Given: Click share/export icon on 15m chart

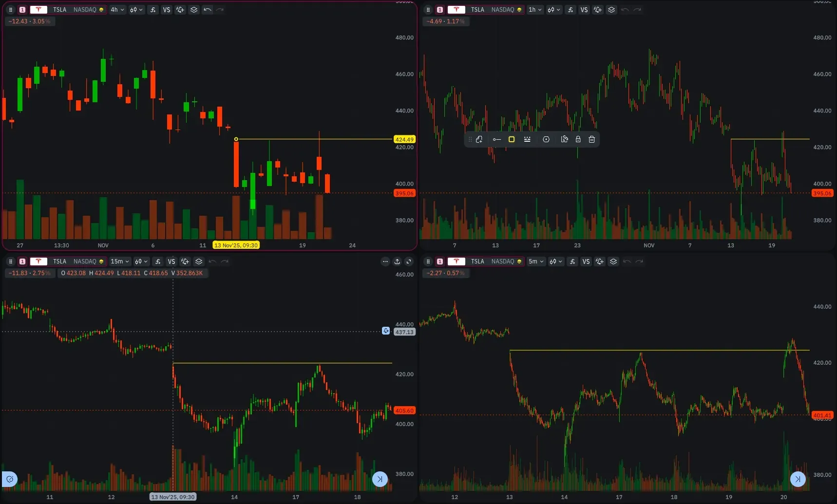Looking at the screenshot, I should click(x=397, y=261).
